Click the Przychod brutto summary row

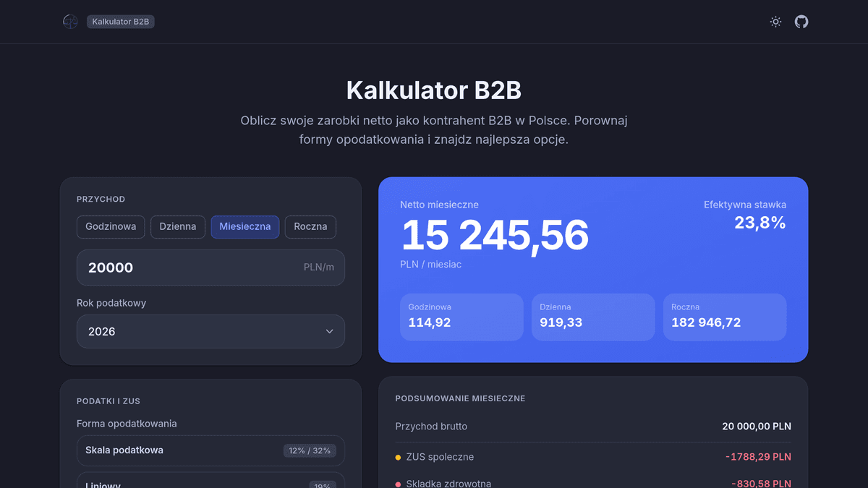(x=593, y=427)
